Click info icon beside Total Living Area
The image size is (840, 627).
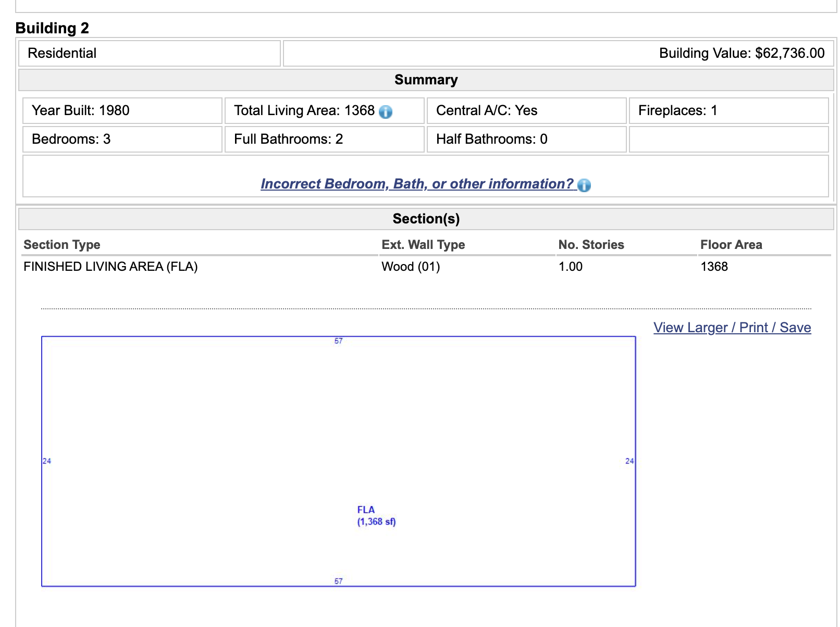(x=386, y=111)
